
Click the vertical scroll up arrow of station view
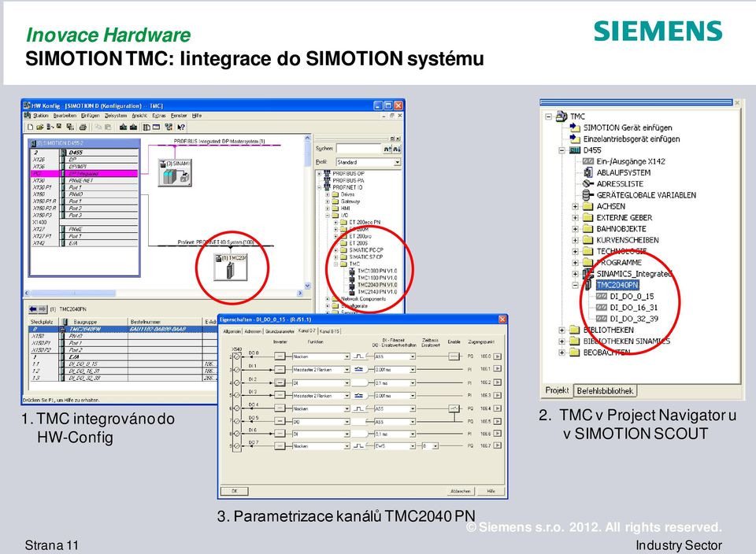tap(308, 138)
